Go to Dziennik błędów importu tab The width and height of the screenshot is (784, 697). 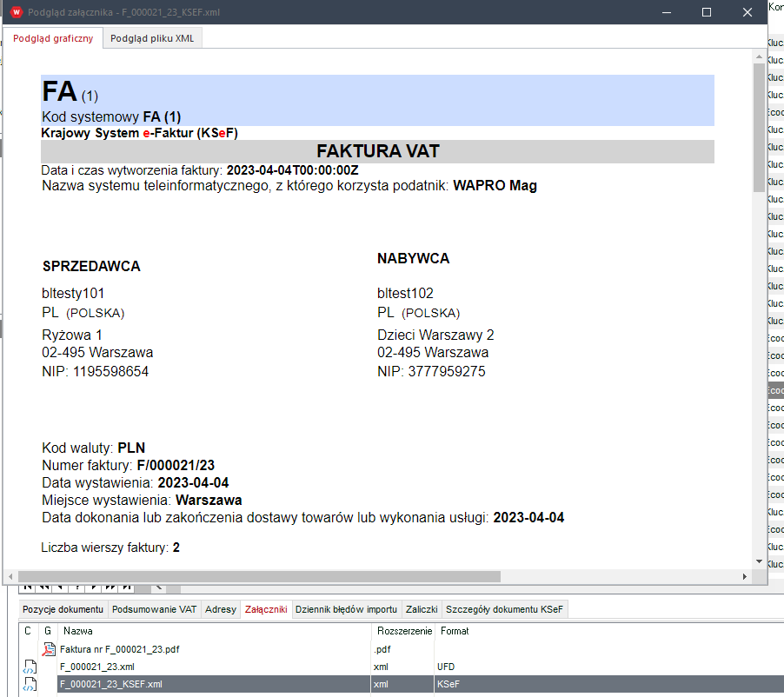tap(346, 609)
